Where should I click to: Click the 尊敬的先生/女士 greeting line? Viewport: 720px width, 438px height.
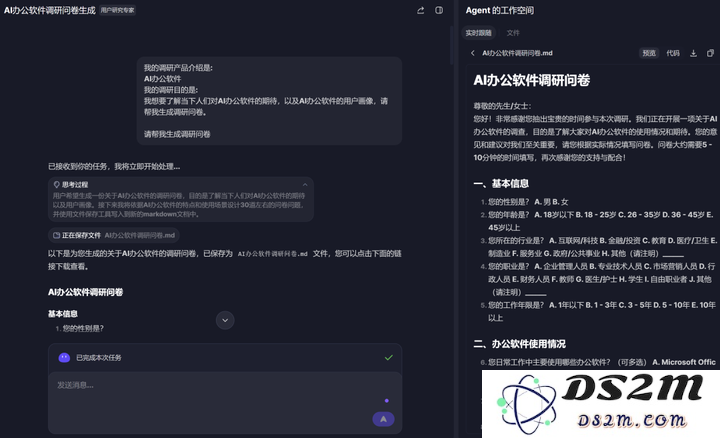coord(502,106)
